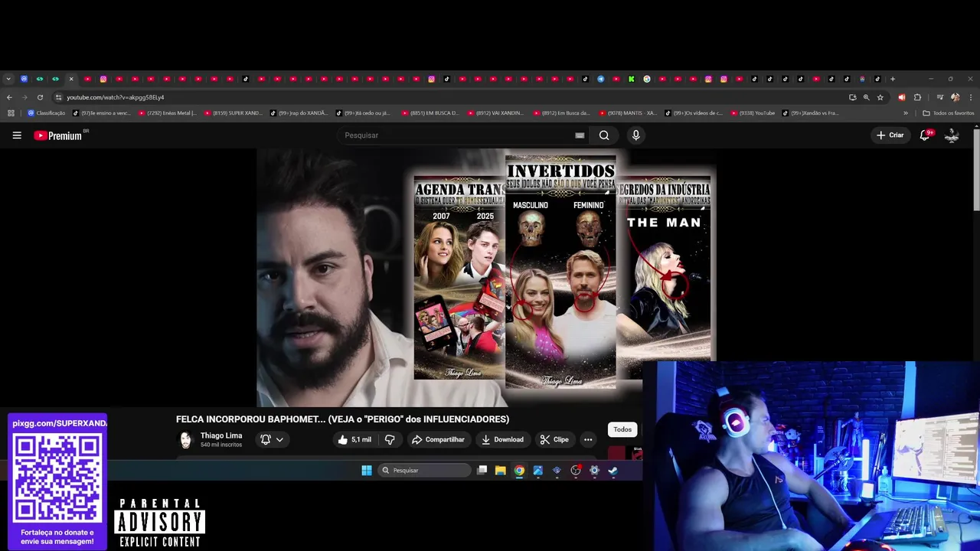Open the media controls playlist icon

(940, 97)
